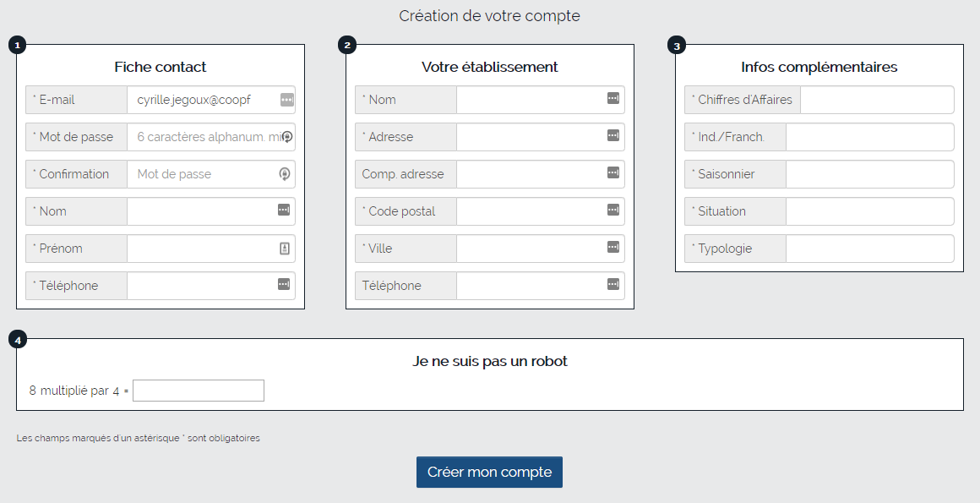The image size is (980, 503).
Task: Open the Ind./Franch. selector
Action: 870,137
